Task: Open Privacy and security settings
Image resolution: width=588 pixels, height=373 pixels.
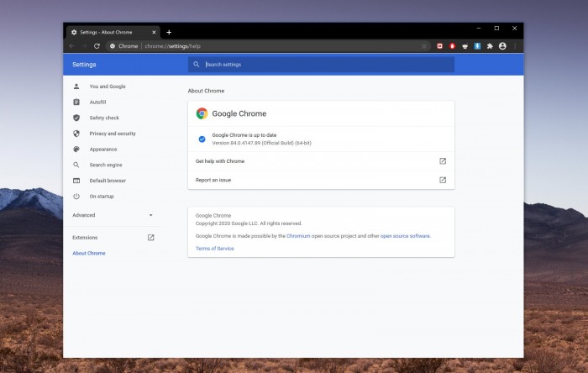Action: click(113, 134)
